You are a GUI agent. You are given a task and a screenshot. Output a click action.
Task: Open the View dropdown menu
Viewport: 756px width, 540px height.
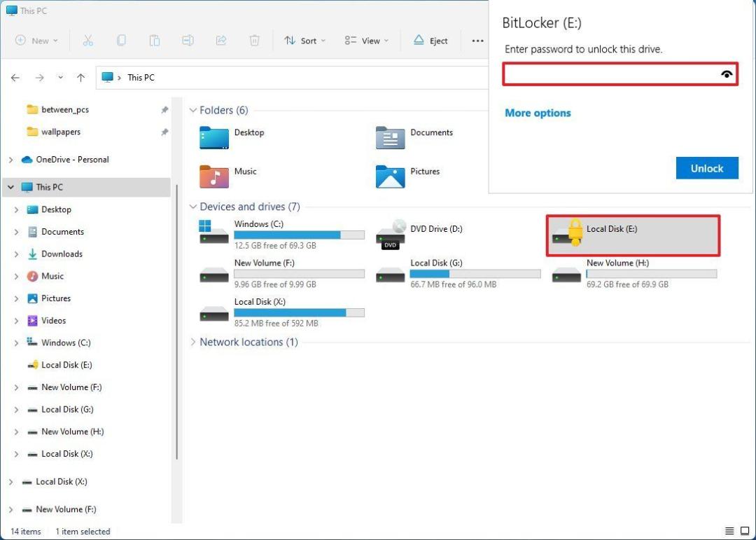[366, 41]
